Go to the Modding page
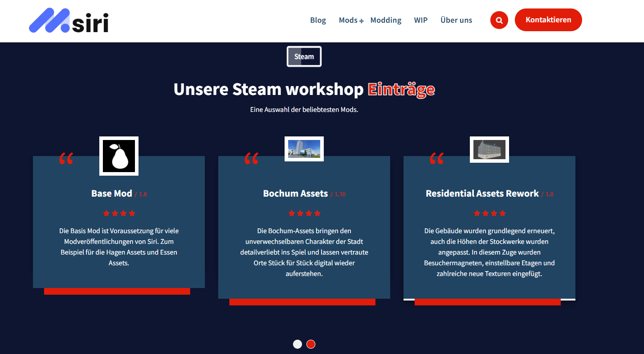Image resolution: width=644 pixels, height=354 pixels. pyautogui.click(x=386, y=20)
